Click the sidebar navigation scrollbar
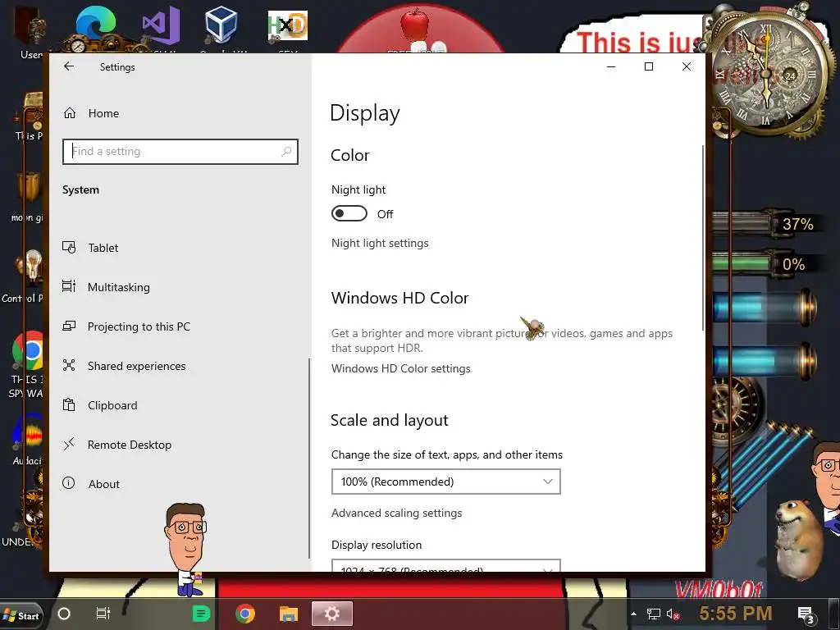This screenshot has width=840, height=630. tap(309, 459)
